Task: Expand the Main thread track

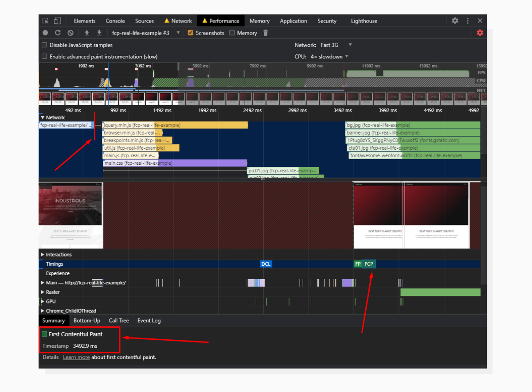Action: [x=43, y=282]
